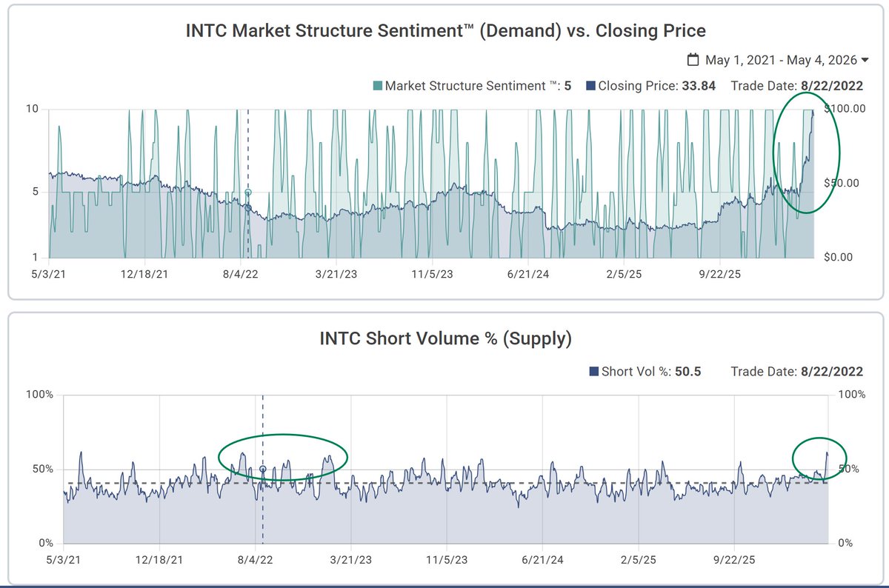Viewport: 889px width, 588px height.
Task: Click the top chart title text
Action: click(x=444, y=30)
